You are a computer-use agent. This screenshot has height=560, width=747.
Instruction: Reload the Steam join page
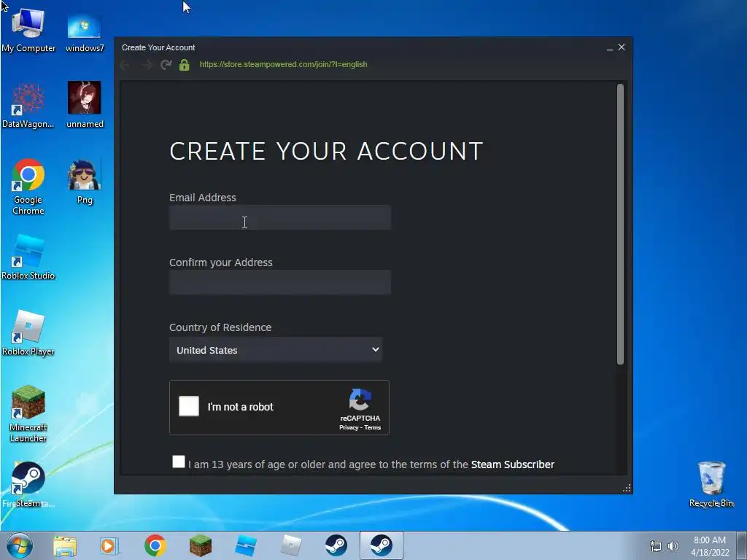[166, 65]
